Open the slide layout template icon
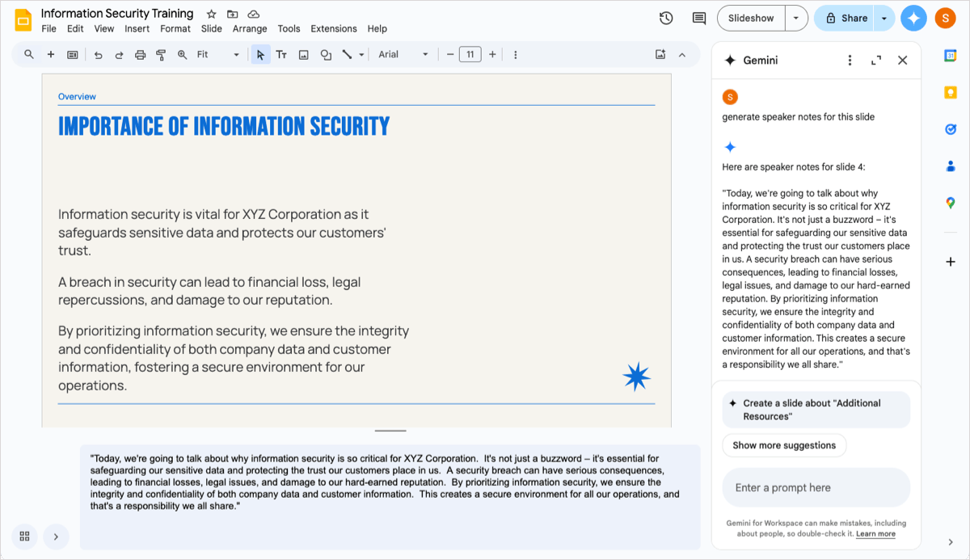This screenshot has height=560, width=970. pyautogui.click(x=73, y=55)
